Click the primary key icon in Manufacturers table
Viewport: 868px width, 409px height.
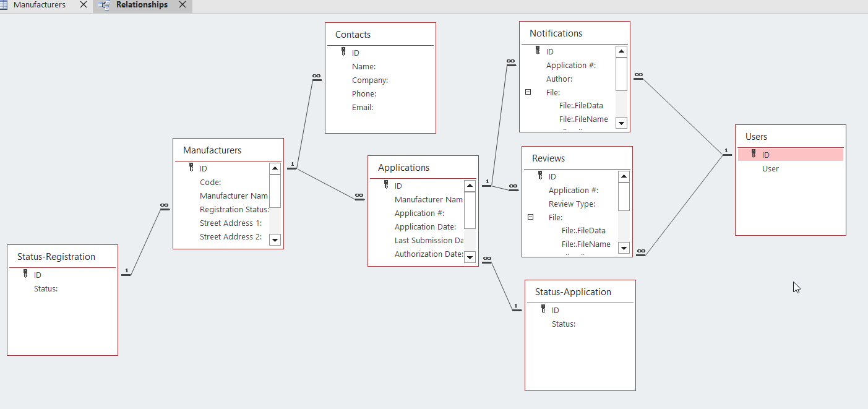coord(191,168)
